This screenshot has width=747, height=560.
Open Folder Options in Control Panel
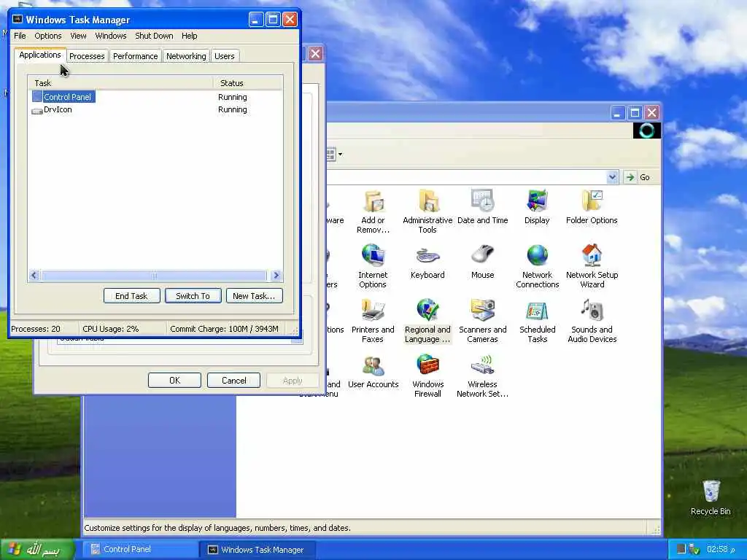click(x=592, y=206)
